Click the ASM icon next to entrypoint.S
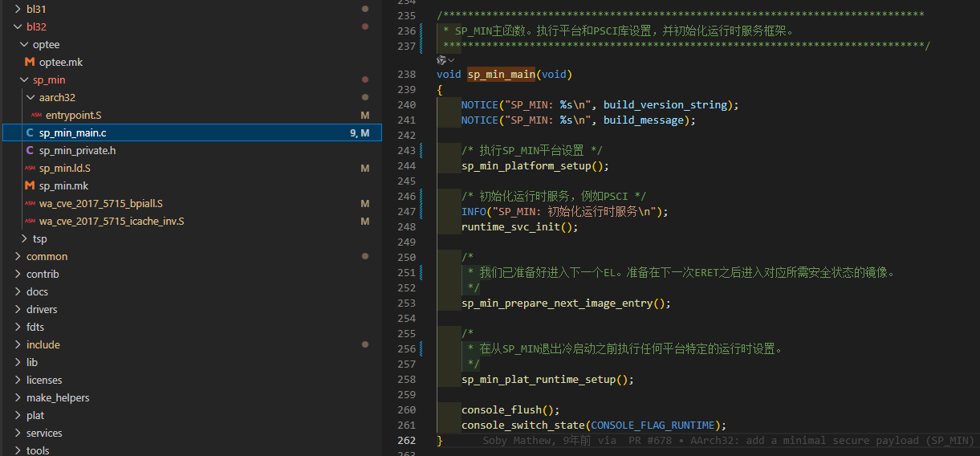Image resolution: width=980 pixels, height=456 pixels. pyautogui.click(x=36, y=115)
